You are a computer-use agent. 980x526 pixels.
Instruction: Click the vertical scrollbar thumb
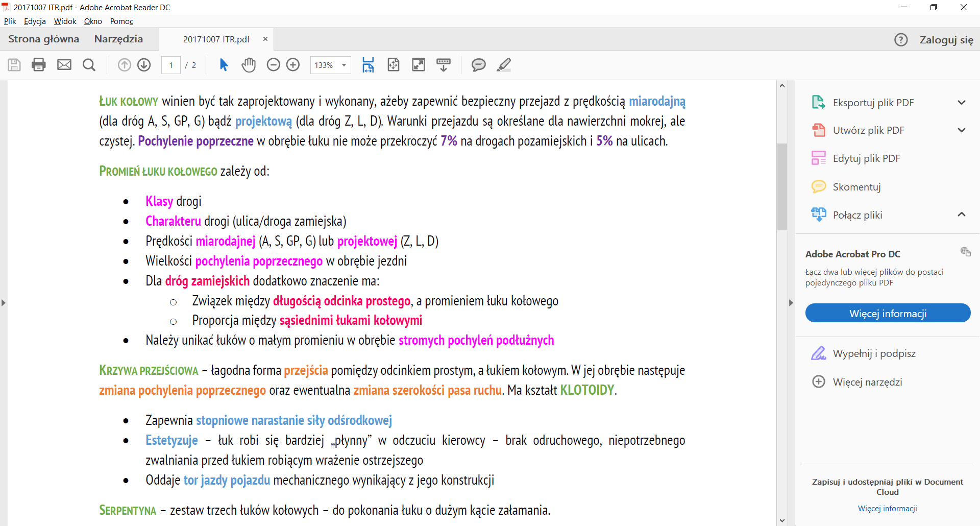click(782, 186)
